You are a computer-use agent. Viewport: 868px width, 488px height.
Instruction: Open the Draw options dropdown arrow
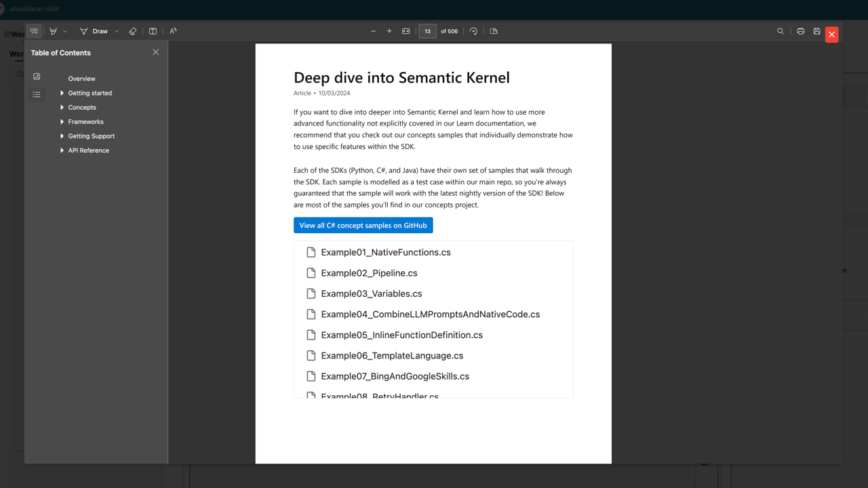117,31
